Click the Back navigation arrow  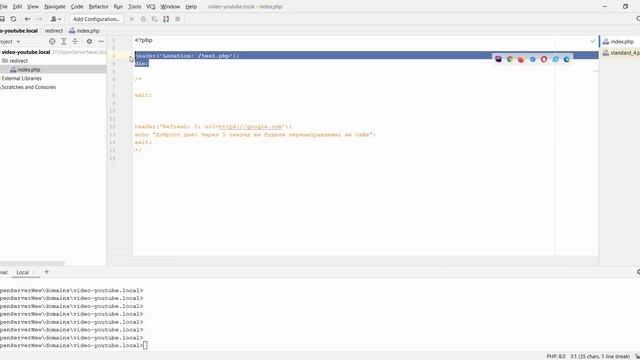pos(27,19)
